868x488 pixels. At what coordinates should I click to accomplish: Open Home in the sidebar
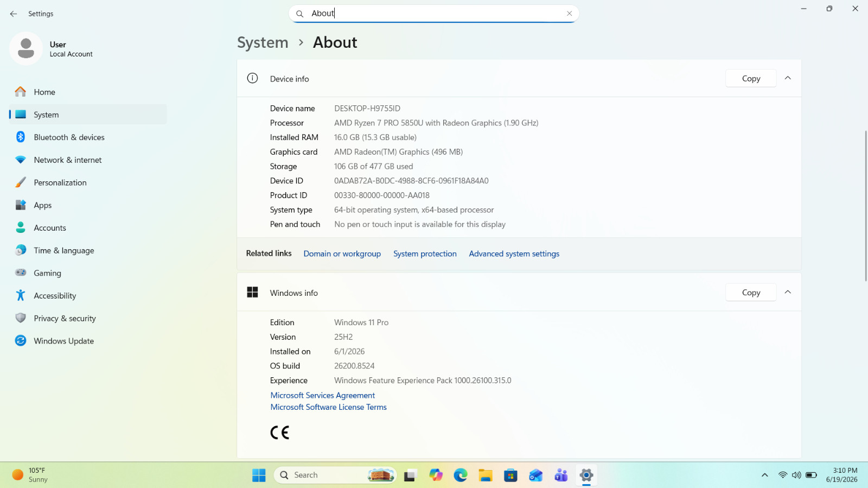(x=88, y=92)
